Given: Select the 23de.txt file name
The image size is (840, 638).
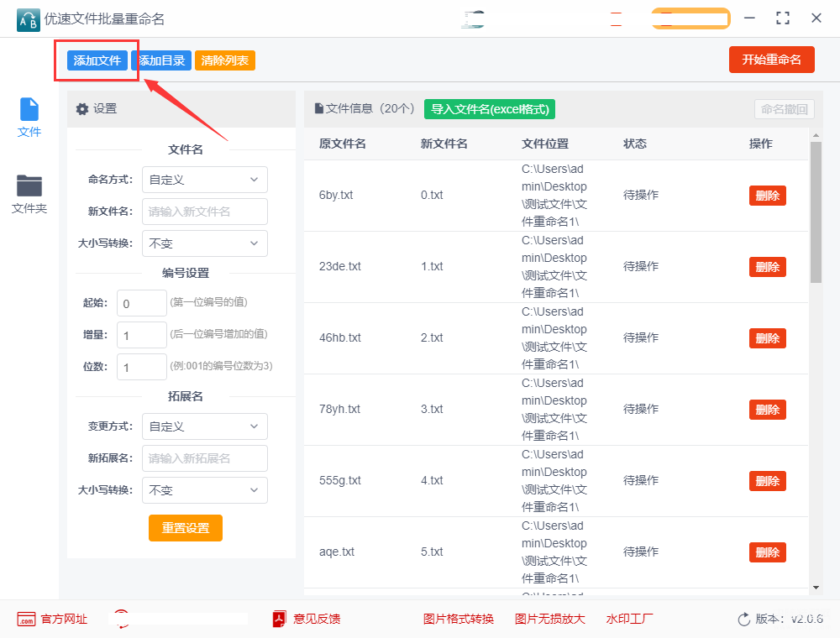Looking at the screenshot, I should pyautogui.click(x=339, y=266).
